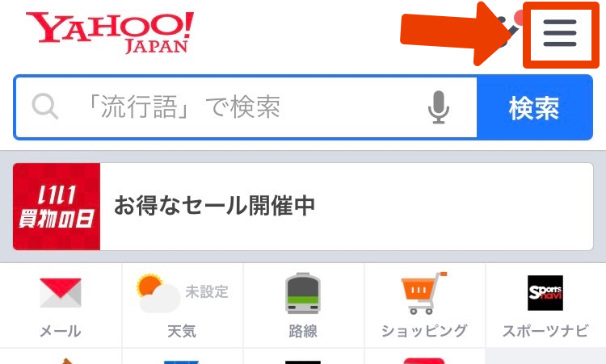
Task: Tap 未設定 weather location label
Action: [x=207, y=292]
